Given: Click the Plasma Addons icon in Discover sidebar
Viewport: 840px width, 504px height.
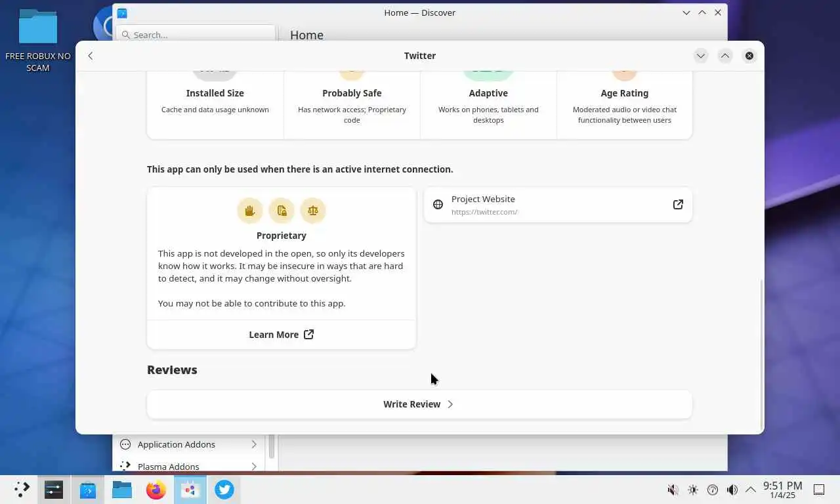Looking at the screenshot, I should (x=125, y=466).
